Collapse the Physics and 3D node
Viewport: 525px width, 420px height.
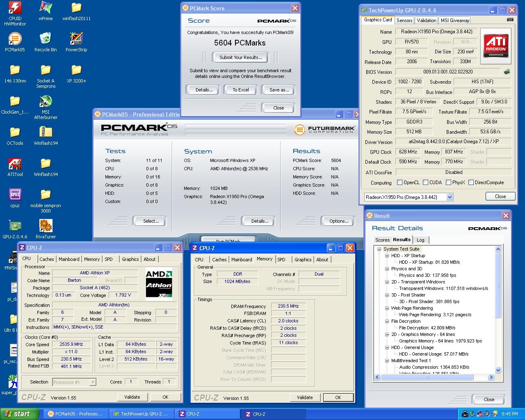click(387, 269)
